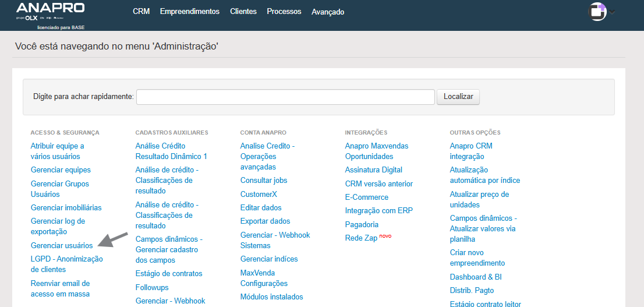Open the user avatar profile icon
The height and width of the screenshot is (307, 644).
pos(597,12)
